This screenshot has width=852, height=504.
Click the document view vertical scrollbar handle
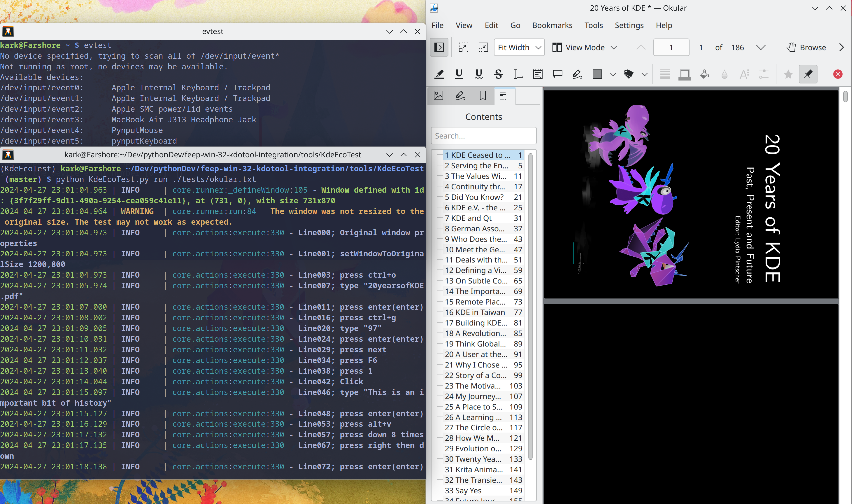[x=846, y=97]
